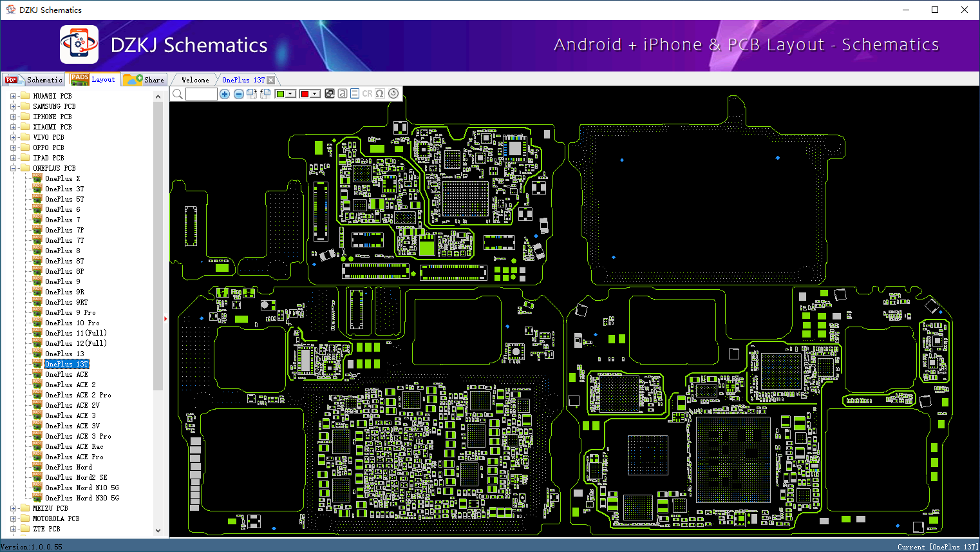The height and width of the screenshot is (552, 980).
Task: Expand the SAMSUNG PCB folder
Action: click(13, 106)
